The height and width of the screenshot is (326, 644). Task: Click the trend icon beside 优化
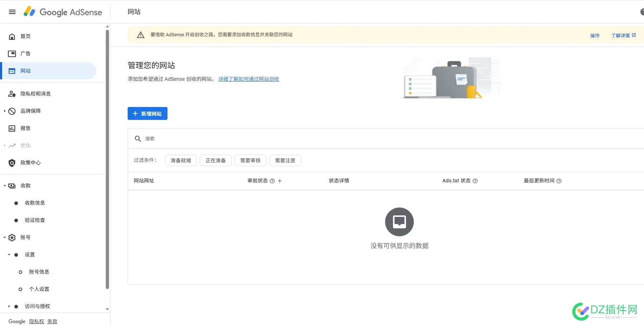coord(12,146)
